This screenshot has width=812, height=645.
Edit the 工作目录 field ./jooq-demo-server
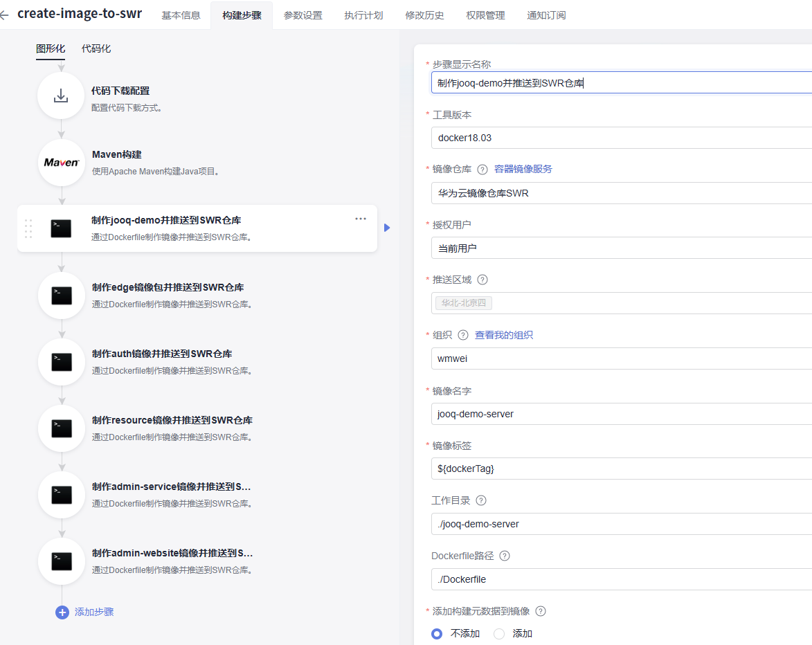tap(622, 524)
